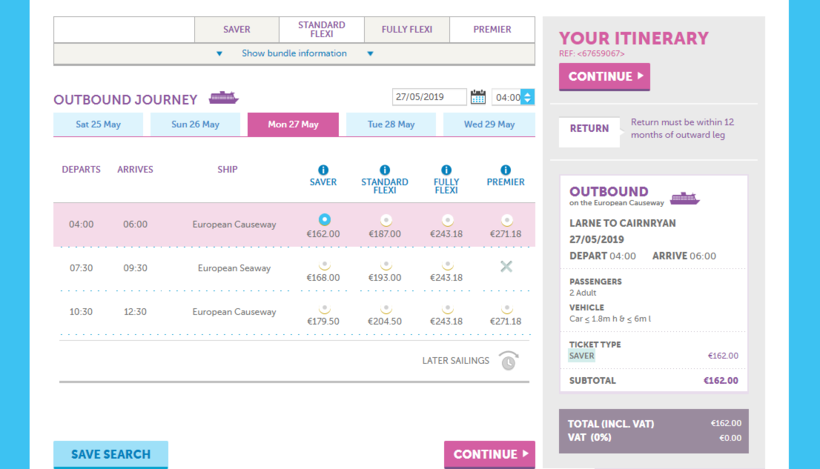The image size is (820, 469).
Task: Select Premier fare €271.18 on 10:30 sailing
Action: click(x=506, y=310)
